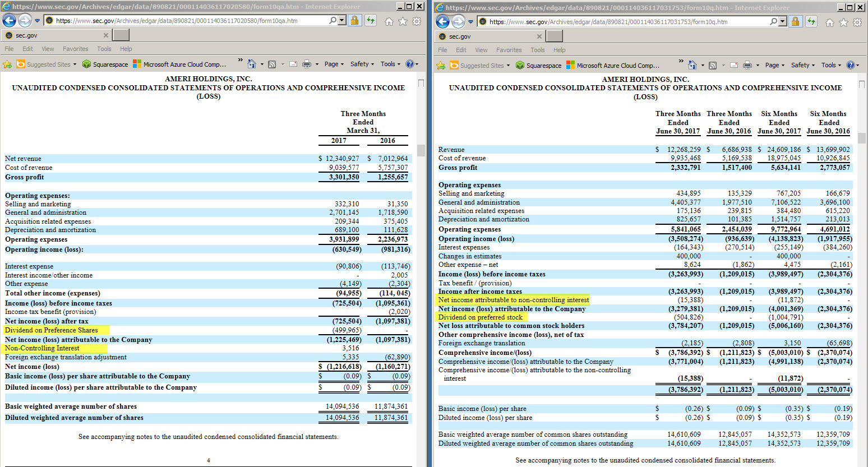Select the sec.gov tab in left window
This screenshot has width=868, height=467.
pyautogui.click(x=56, y=35)
